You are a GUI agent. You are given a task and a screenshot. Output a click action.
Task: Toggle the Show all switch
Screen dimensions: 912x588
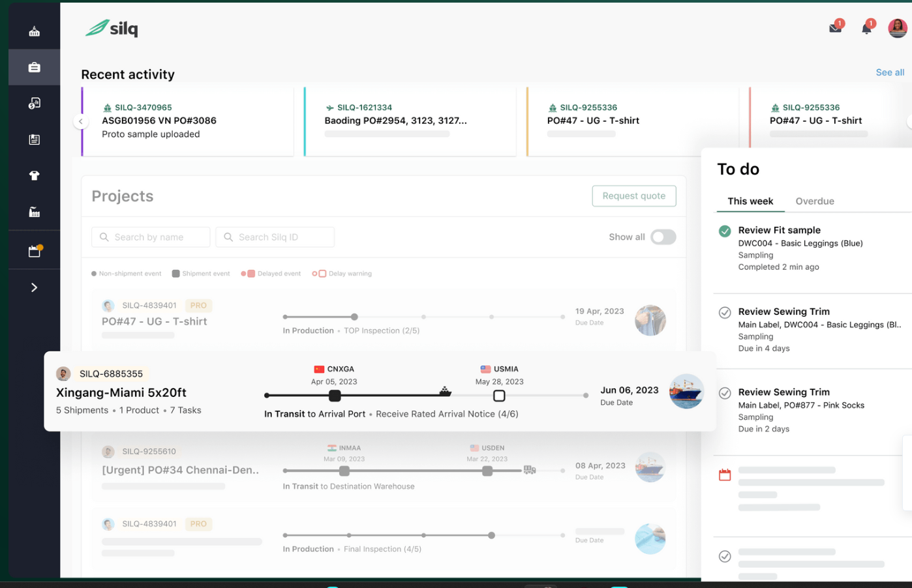[663, 237]
